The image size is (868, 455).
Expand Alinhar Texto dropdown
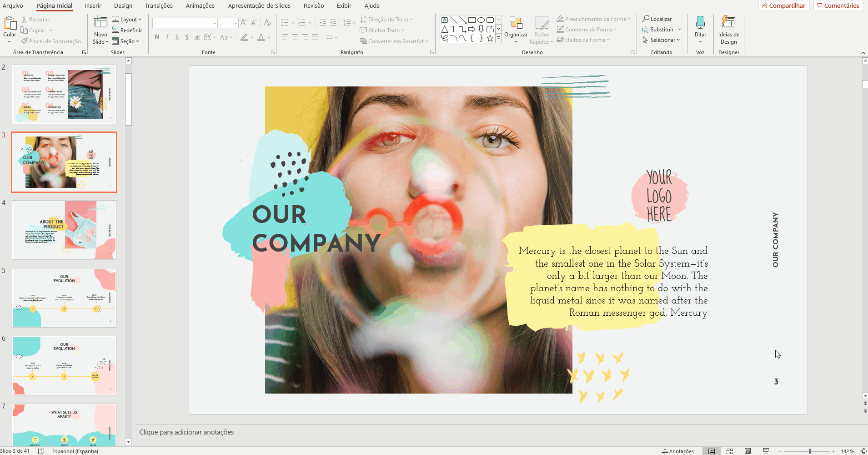(x=382, y=30)
